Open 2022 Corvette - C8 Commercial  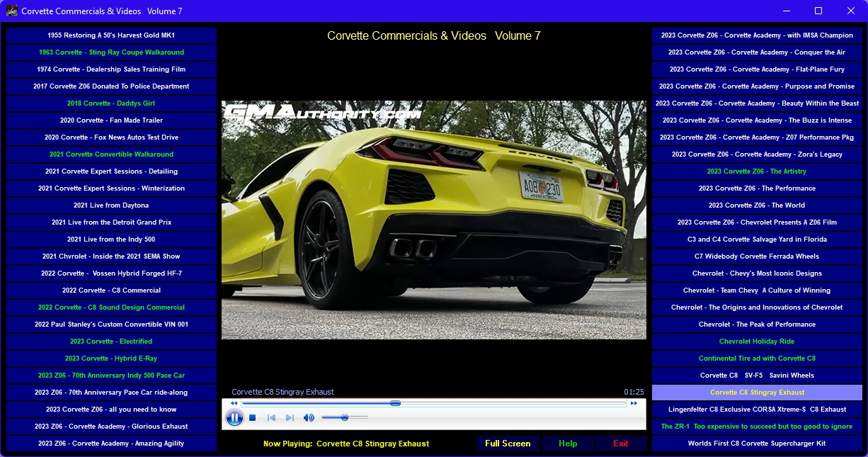click(x=111, y=290)
